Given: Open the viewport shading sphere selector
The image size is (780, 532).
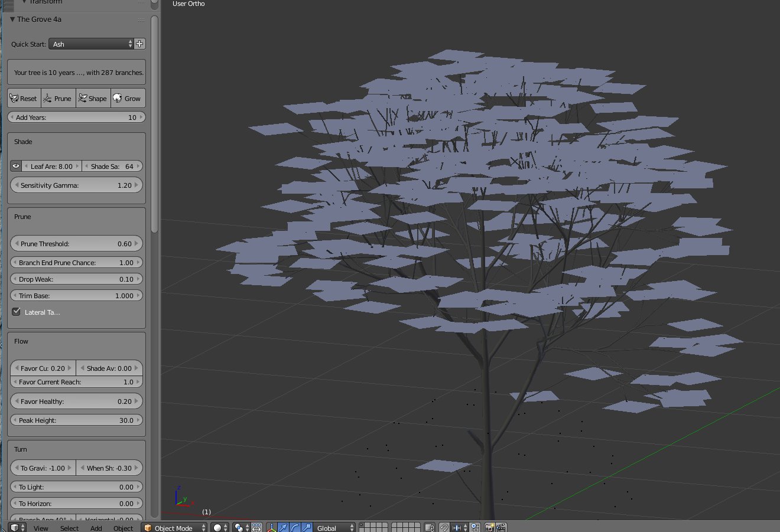Looking at the screenshot, I should point(220,528).
